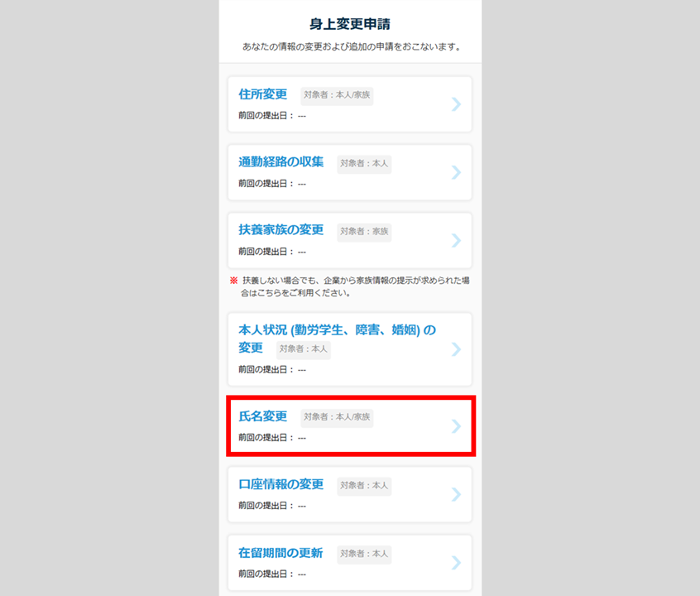This screenshot has height=596, width=700.
Task: Click 対象者：本人/家族 tag on 住所変更 card
Action: pyautogui.click(x=337, y=95)
